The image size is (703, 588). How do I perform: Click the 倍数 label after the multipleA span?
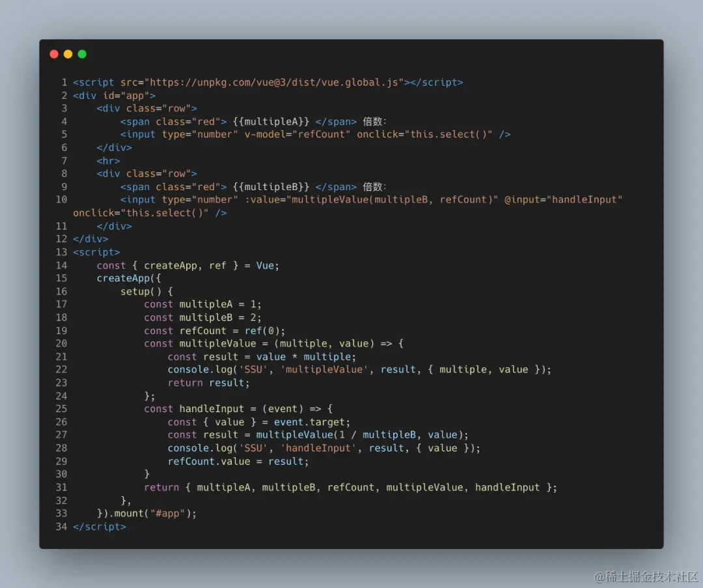[374, 122]
